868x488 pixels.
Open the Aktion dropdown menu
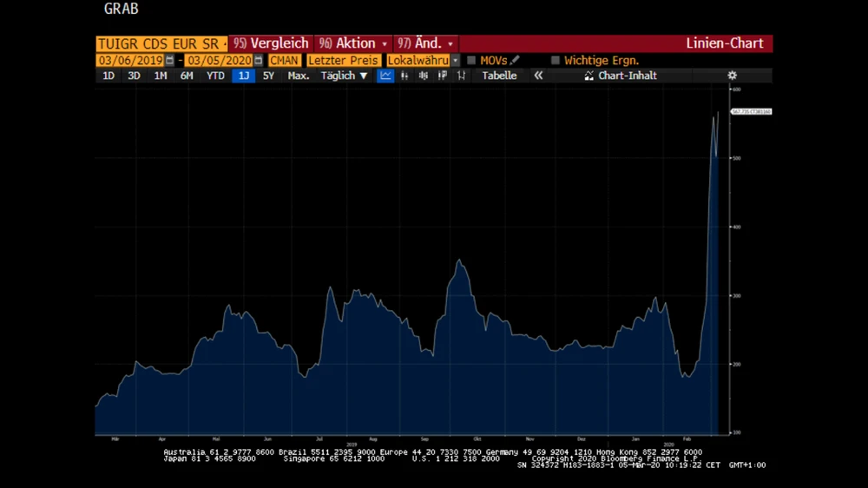(352, 43)
